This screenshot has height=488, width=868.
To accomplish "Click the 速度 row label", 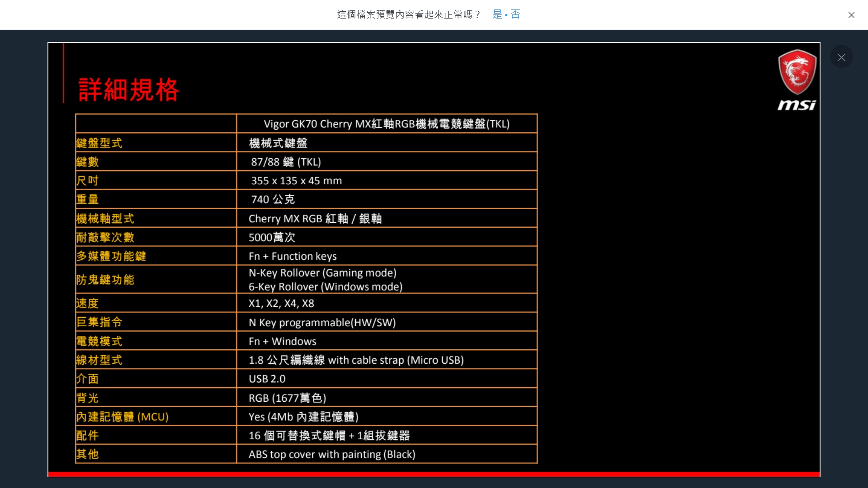I will [x=87, y=303].
